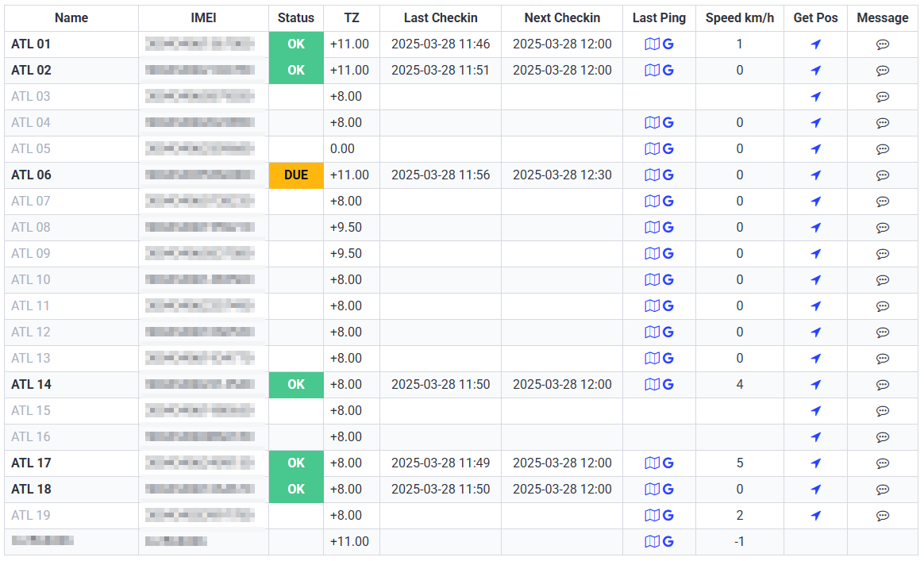
Task: Click the IMEI cell for ATL 04
Action: tap(202, 122)
